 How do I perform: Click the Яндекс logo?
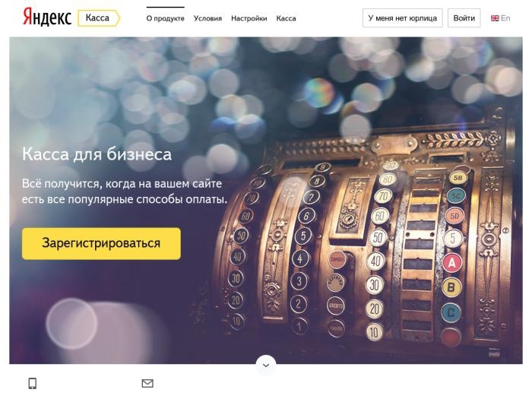(47, 17)
